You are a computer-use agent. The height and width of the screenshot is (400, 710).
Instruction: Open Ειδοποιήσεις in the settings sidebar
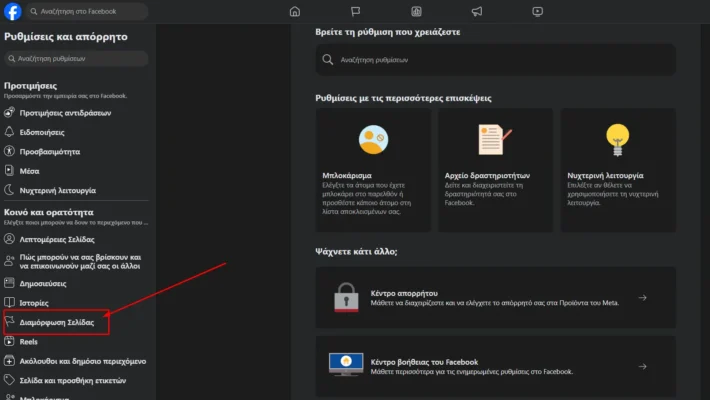(42, 132)
